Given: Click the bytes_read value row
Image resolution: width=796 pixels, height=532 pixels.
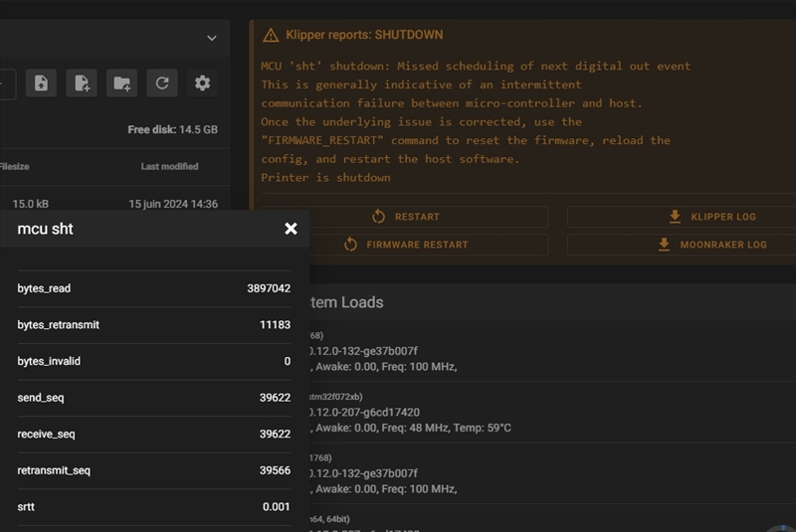Looking at the screenshot, I should (x=154, y=288).
